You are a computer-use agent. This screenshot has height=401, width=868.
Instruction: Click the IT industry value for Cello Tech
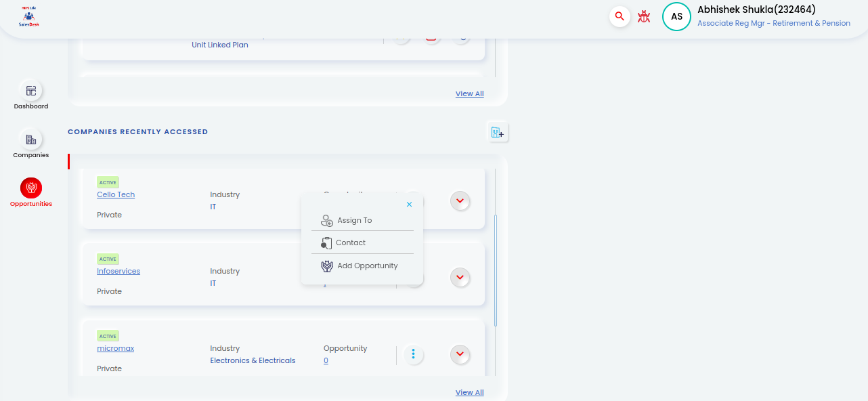[213, 207]
